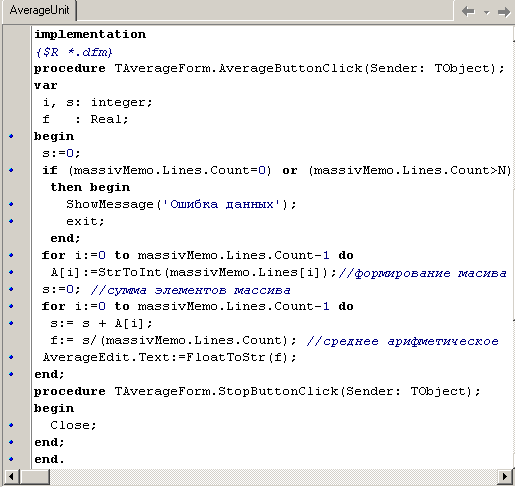Screen dimensions: 515x487
Task: Click 'f:= s/(massivMemo.Lines.Count);' statement
Action: pyautogui.click(x=173, y=340)
